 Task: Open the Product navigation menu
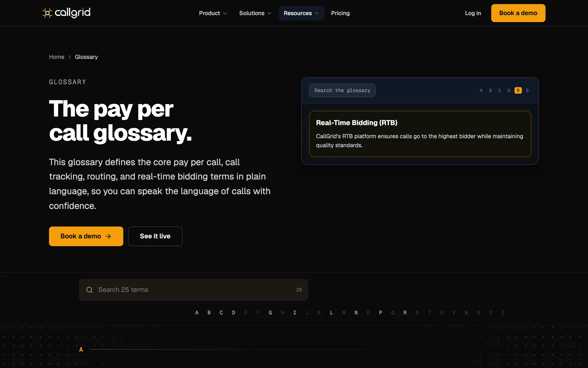213,13
